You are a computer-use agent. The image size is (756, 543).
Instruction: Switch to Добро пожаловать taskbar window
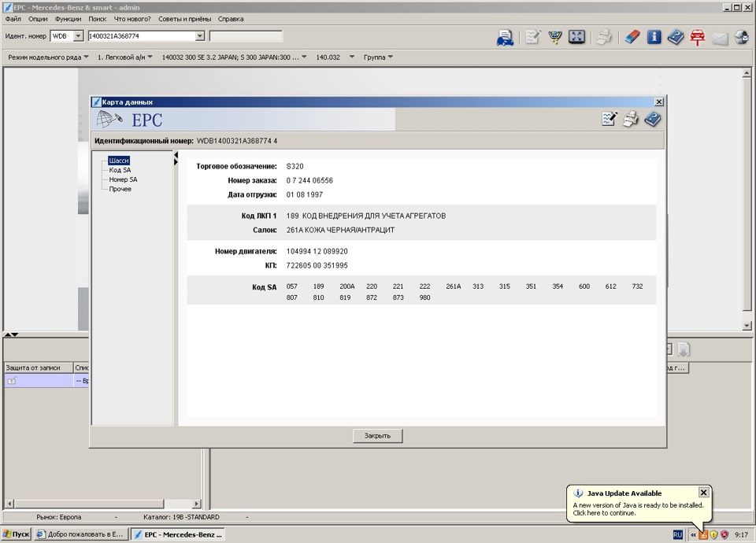[x=81, y=534]
